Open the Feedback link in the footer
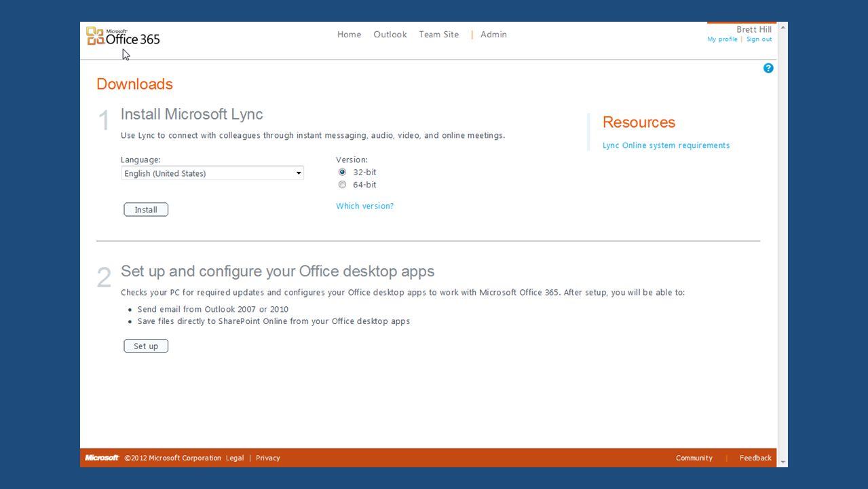 755,458
